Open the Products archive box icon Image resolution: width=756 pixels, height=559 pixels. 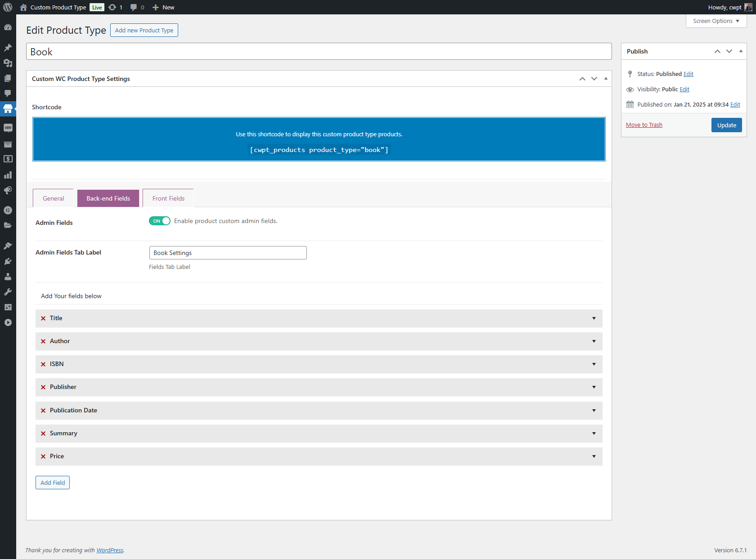pyautogui.click(x=8, y=144)
